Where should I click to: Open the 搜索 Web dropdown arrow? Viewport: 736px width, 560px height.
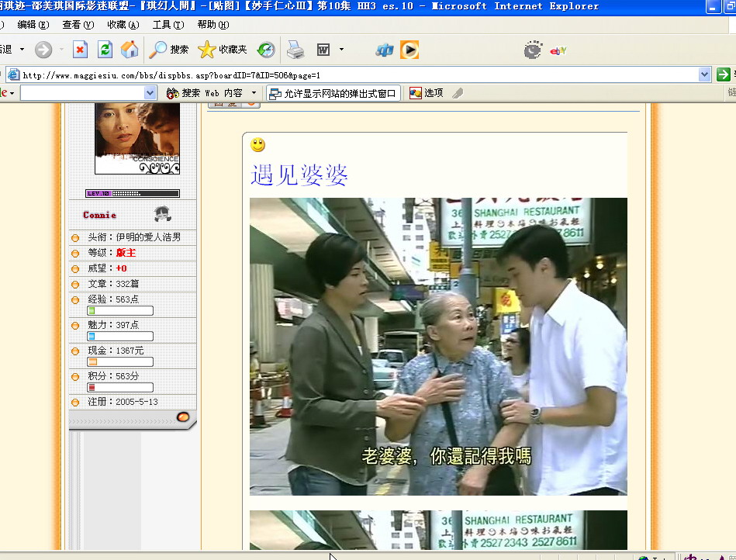[254, 93]
